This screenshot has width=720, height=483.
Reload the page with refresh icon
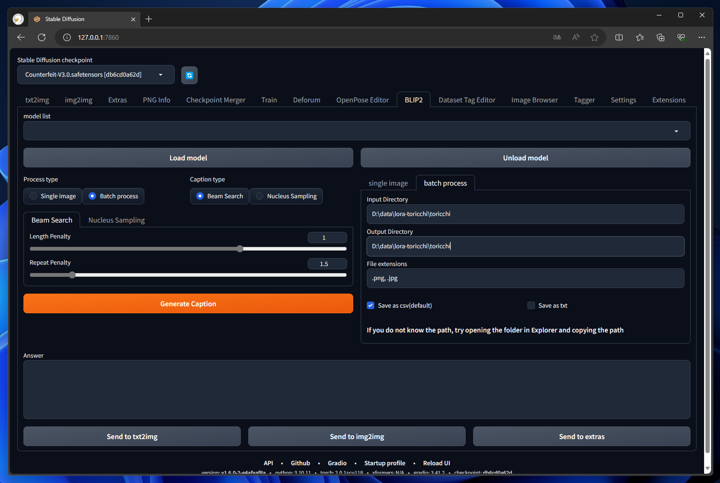click(x=42, y=37)
